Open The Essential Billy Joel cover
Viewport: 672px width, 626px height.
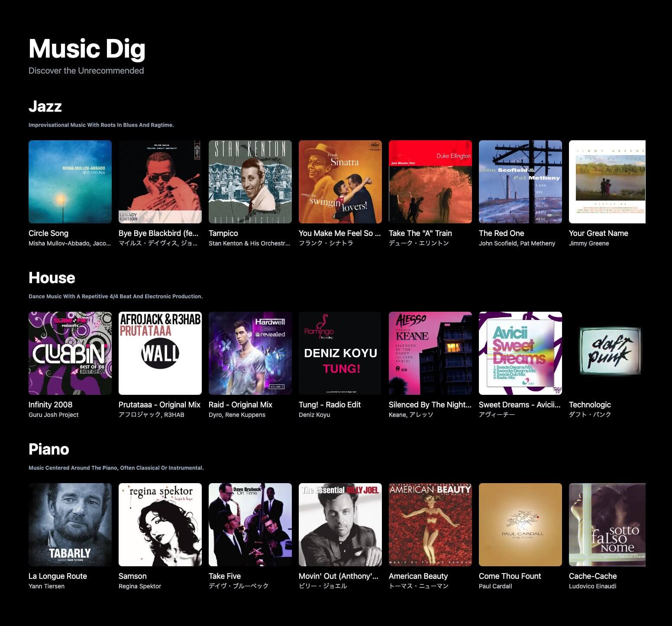coord(340,525)
